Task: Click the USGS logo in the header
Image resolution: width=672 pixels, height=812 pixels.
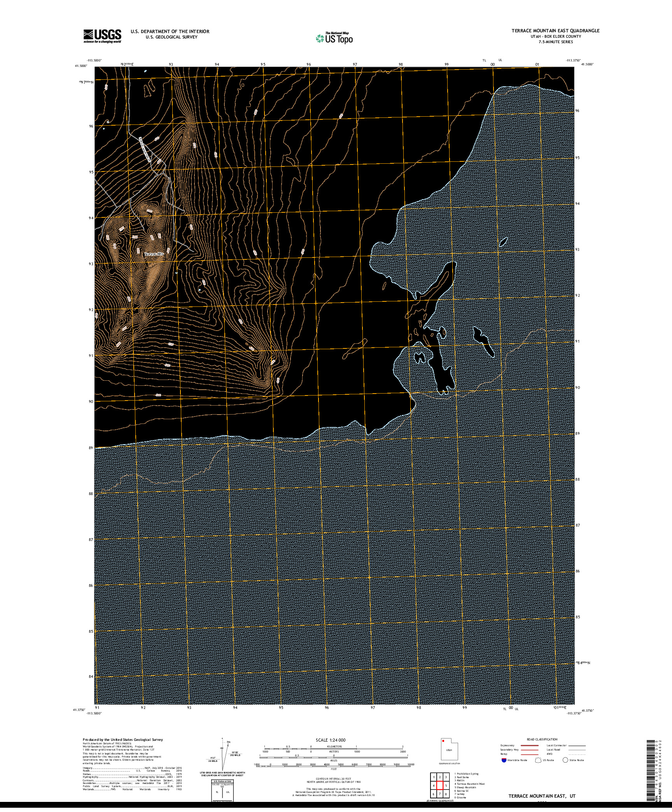Action: click(102, 36)
